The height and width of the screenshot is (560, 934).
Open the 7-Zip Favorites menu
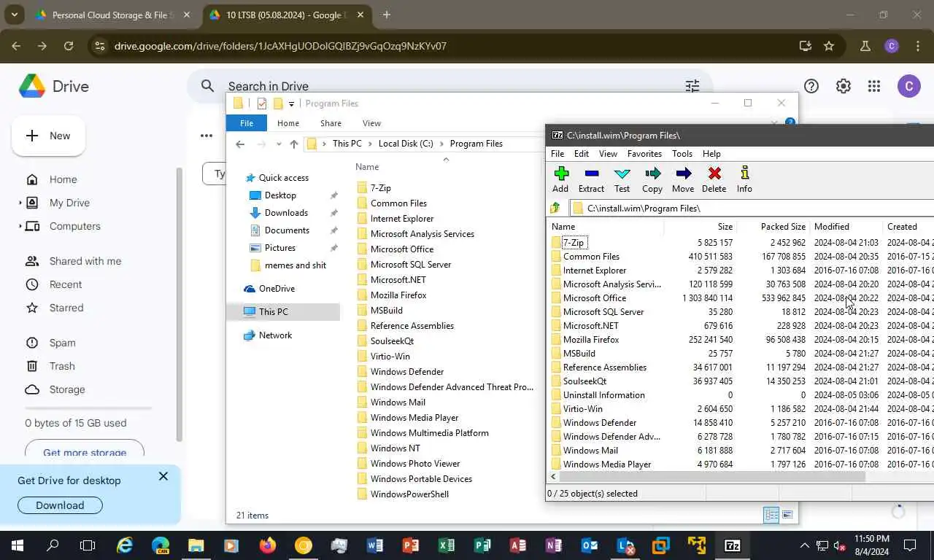pos(644,154)
